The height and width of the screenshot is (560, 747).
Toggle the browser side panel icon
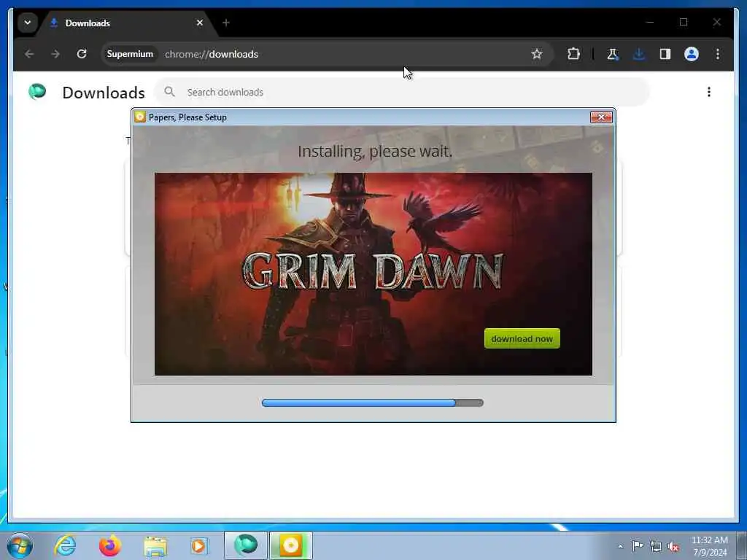(665, 54)
